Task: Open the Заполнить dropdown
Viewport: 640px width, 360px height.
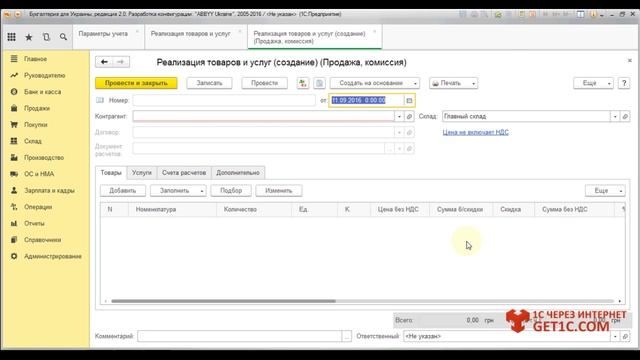Action: [178, 191]
